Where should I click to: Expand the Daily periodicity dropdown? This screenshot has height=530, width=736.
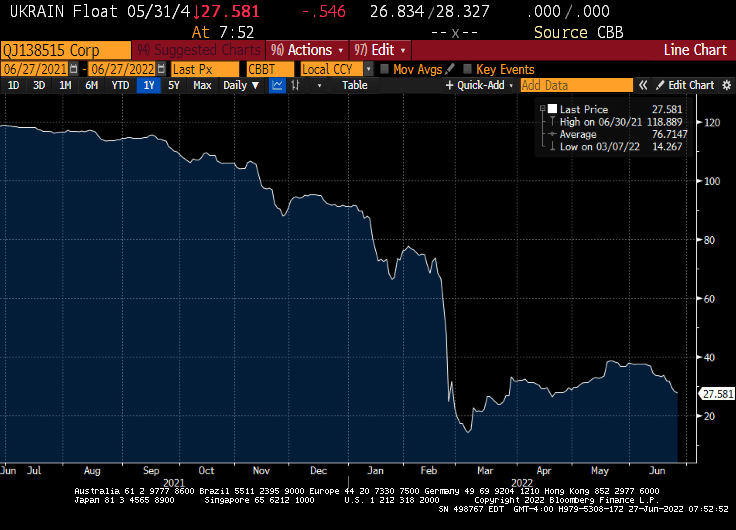click(x=241, y=85)
